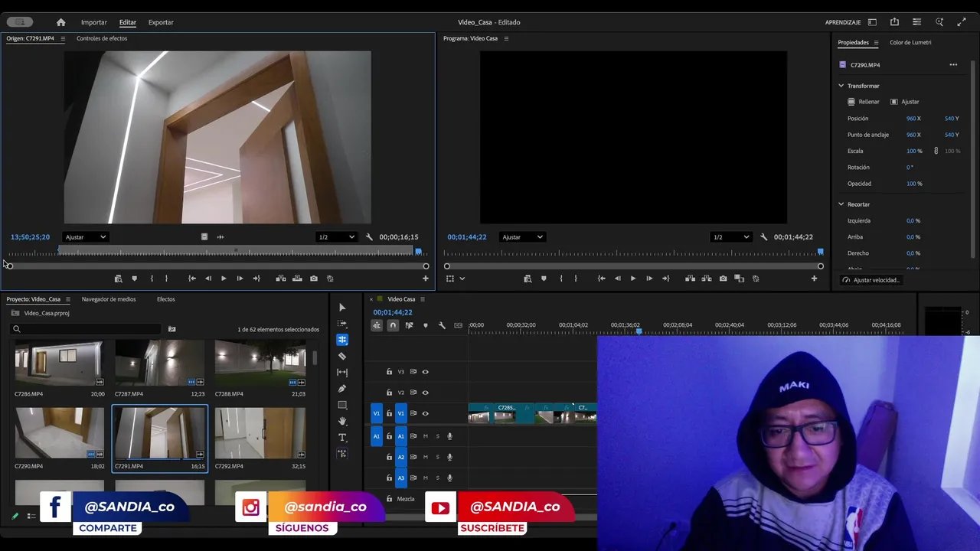Solo audio track A2
The image size is (980, 551).
pos(438,457)
